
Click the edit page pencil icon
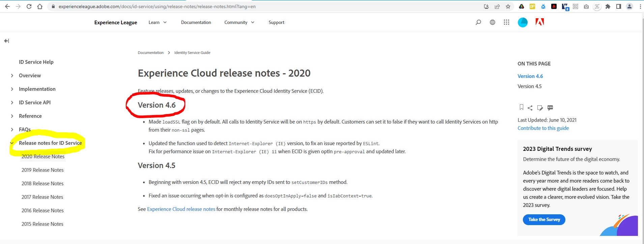click(x=540, y=108)
